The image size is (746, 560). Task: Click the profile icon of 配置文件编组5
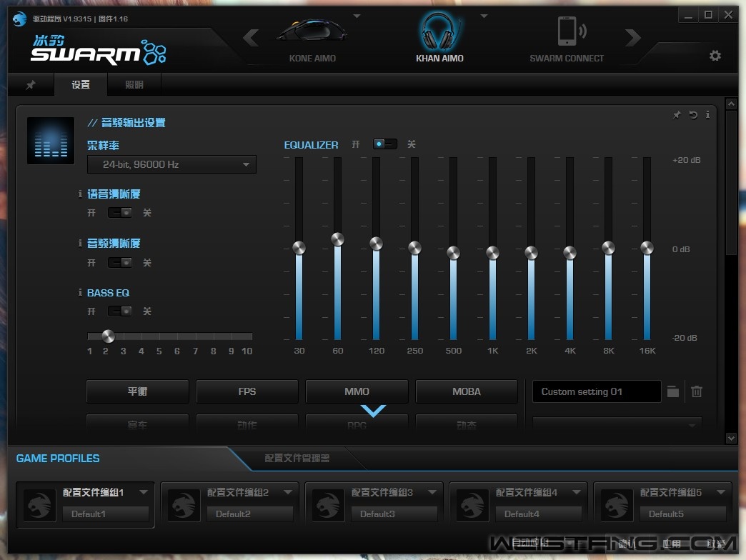click(617, 505)
